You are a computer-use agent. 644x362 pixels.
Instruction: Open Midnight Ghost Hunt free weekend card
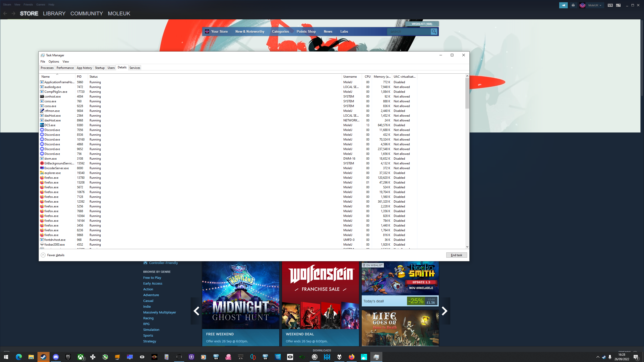tap(240, 304)
